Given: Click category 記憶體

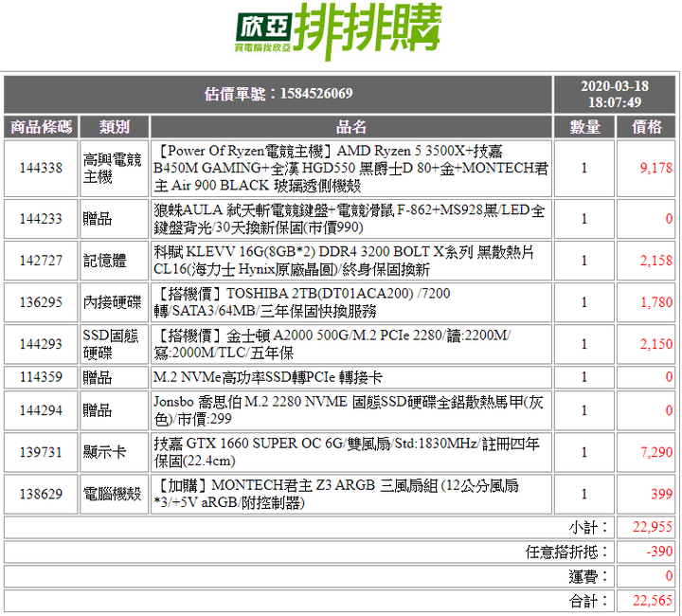Looking at the screenshot, I should [105, 261].
